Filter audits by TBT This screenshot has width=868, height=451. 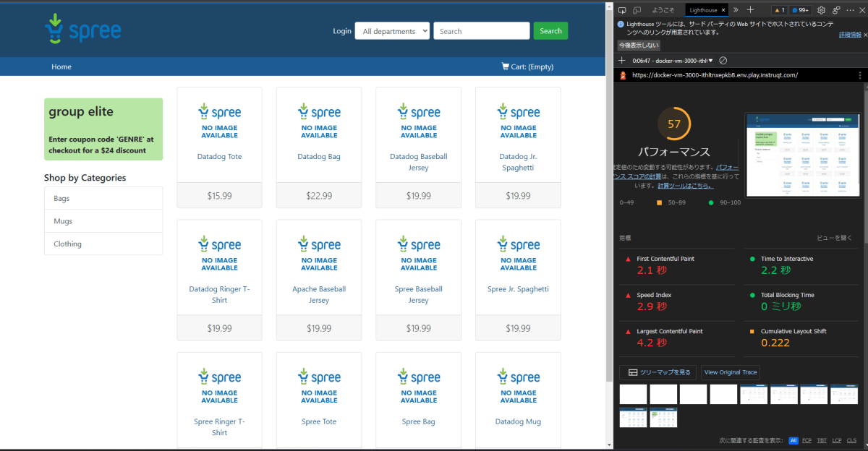(x=822, y=440)
